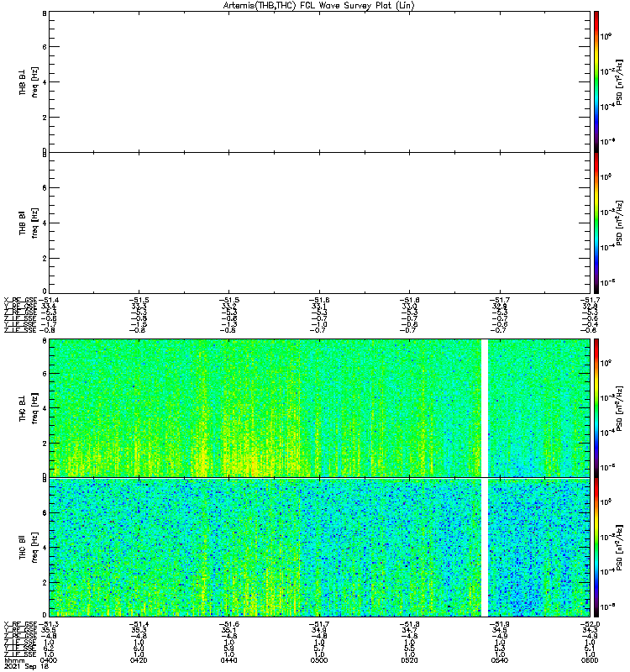Select the THC B∥ freq [Hz] axis label
Viewport: 630px width, 672px height.
point(29,548)
